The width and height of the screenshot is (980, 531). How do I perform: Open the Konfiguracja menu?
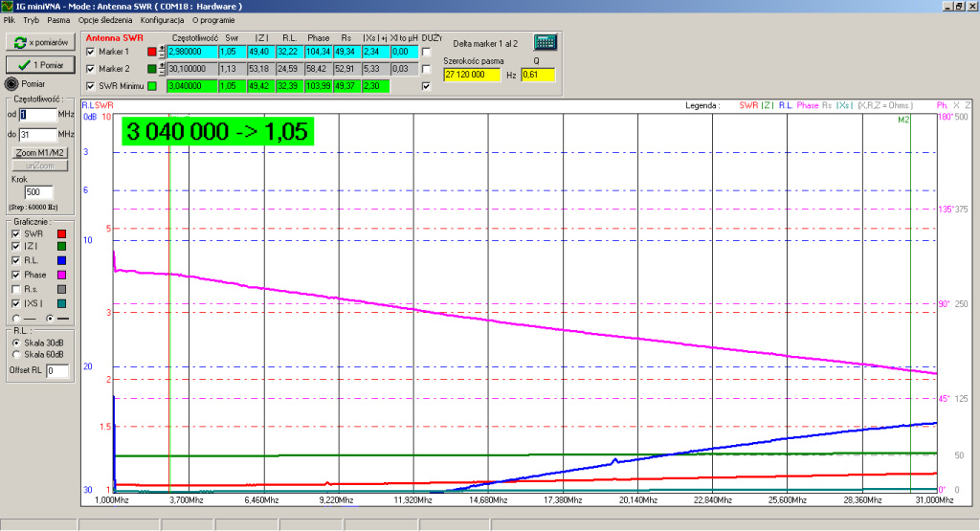tap(163, 19)
